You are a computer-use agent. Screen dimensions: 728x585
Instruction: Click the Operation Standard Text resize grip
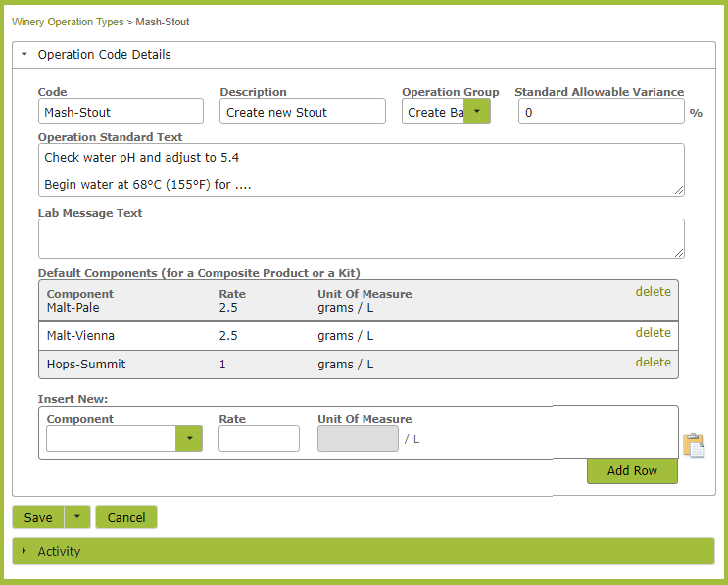679,190
